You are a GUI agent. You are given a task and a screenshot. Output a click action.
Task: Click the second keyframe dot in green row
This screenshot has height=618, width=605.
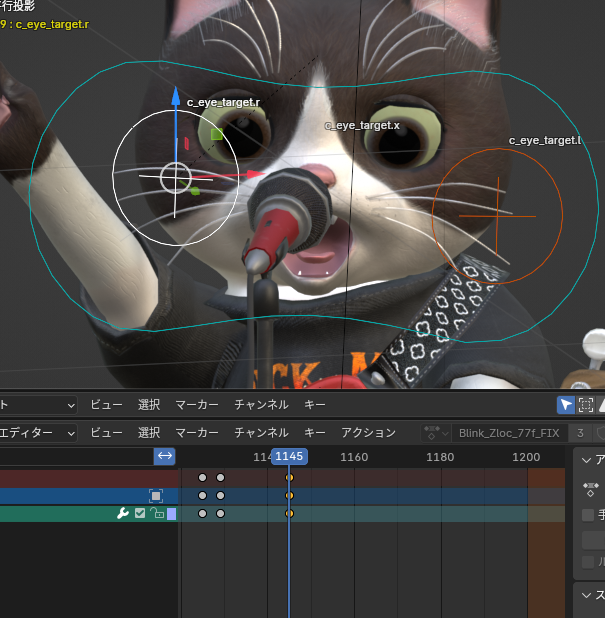[220, 514]
